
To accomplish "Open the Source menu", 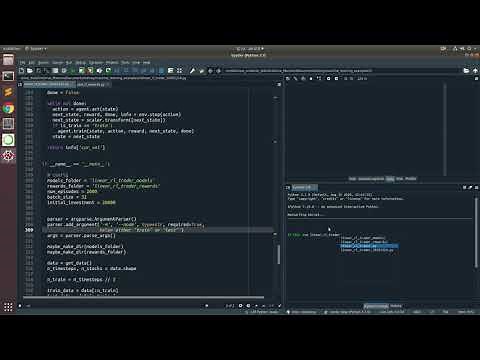I will tap(58, 63).
